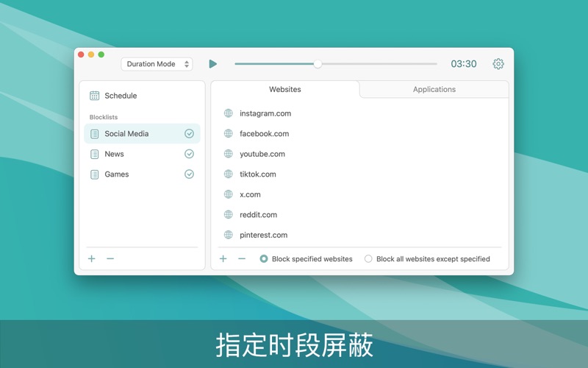
Task: Click the globe icon beside pinterest.com
Action: click(x=229, y=235)
